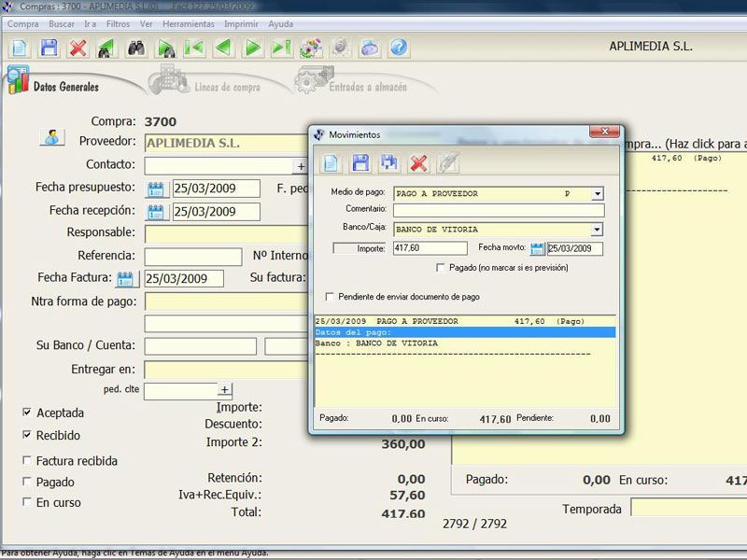Open the Filtros menu
Viewport: 747px width, 560px height.
click(119, 24)
